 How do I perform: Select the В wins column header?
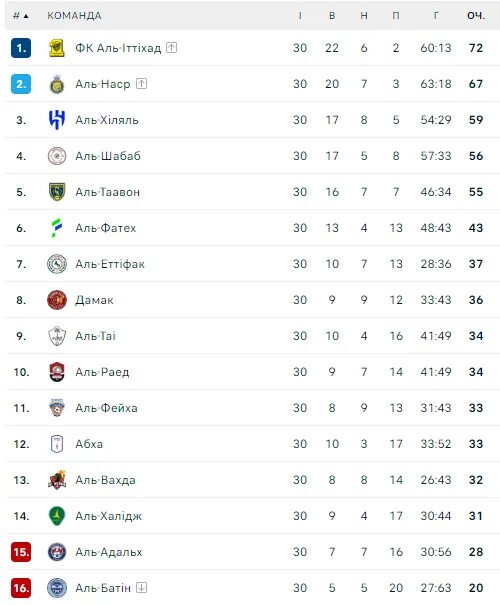[x=332, y=15]
